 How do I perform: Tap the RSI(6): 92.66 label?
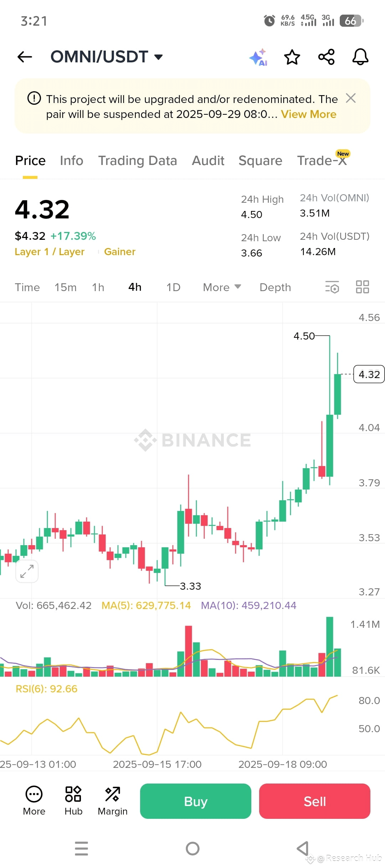pyautogui.click(x=46, y=689)
